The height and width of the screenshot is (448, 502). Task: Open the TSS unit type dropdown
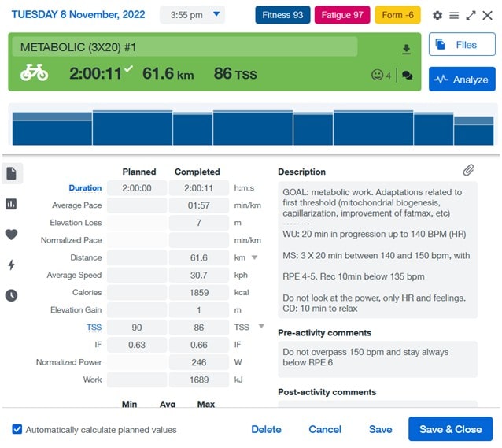262,327
